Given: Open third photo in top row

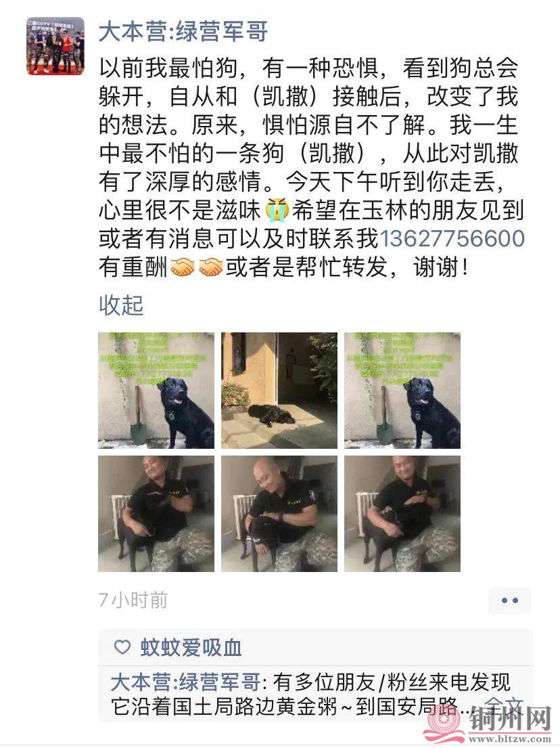Looking at the screenshot, I should 402,390.
